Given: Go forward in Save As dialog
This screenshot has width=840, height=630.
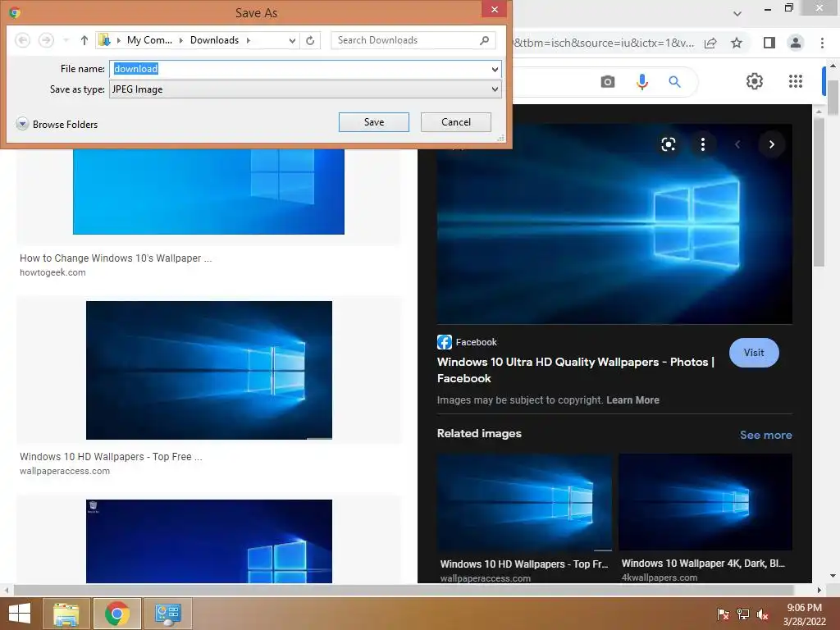Looking at the screenshot, I should [46, 40].
